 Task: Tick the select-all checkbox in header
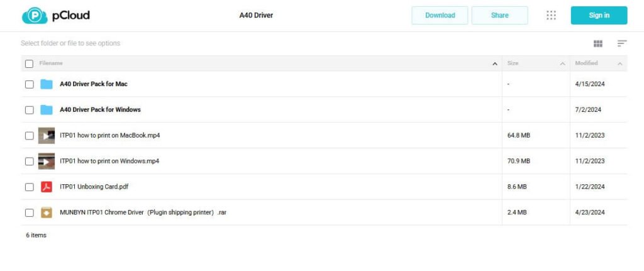pos(29,64)
